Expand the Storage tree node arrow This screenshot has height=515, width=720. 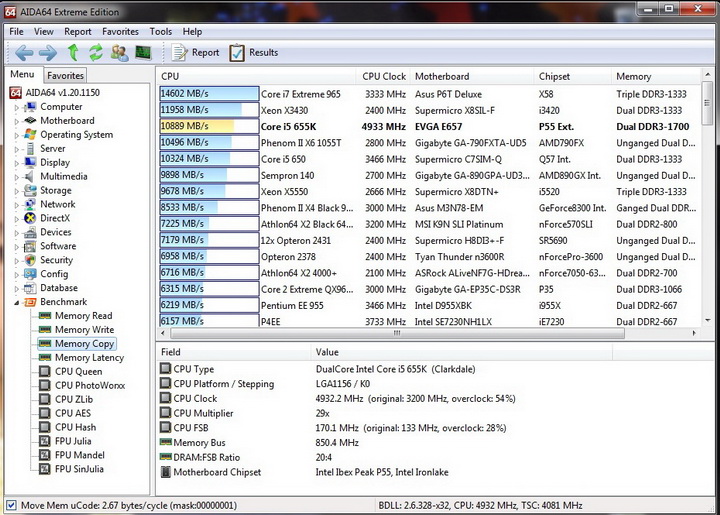(17, 191)
